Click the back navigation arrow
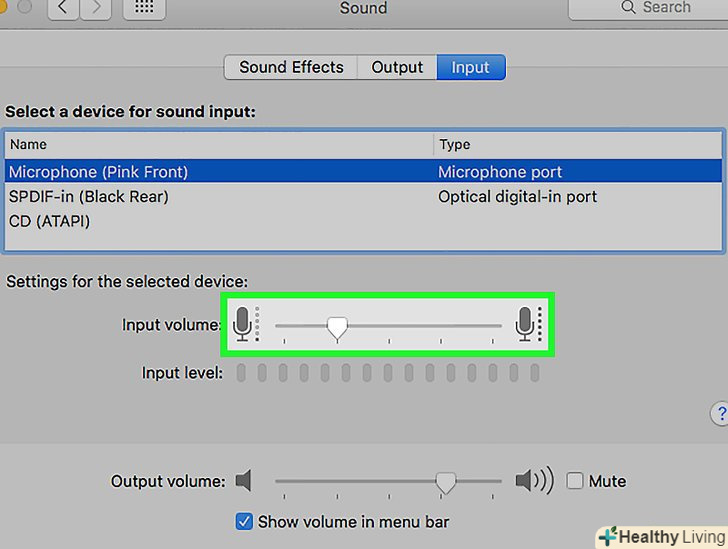The height and width of the screenshot is (549, 728). (63, 8)
